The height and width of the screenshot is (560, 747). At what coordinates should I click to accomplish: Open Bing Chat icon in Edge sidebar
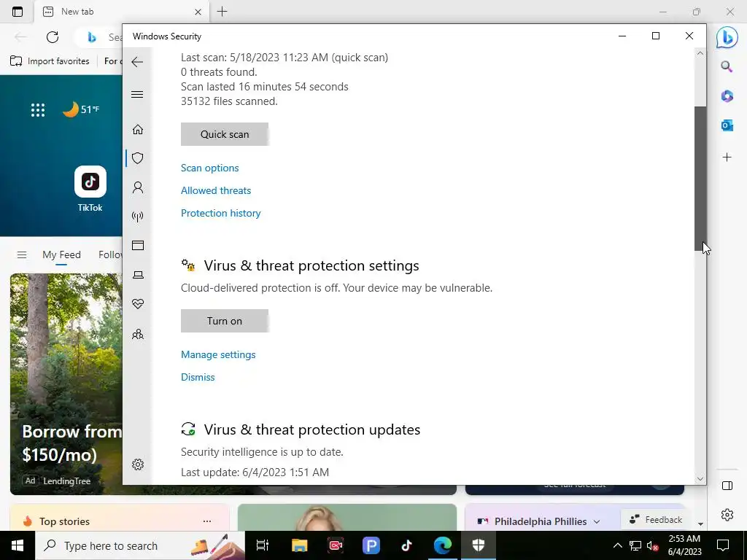(x=727, y=37)
